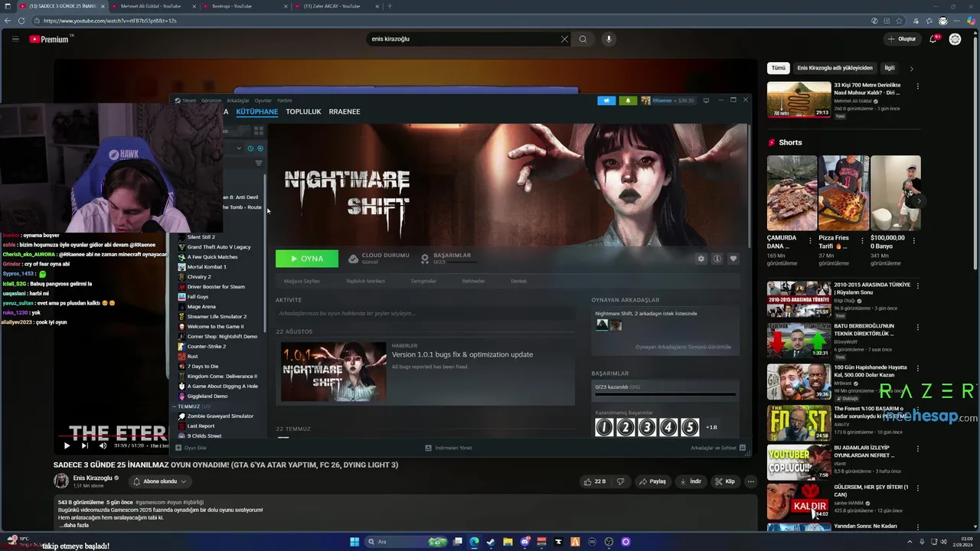The image size is (980, 551).
Task: Open the game settings gear icon
Action: [x=701, y=259]
